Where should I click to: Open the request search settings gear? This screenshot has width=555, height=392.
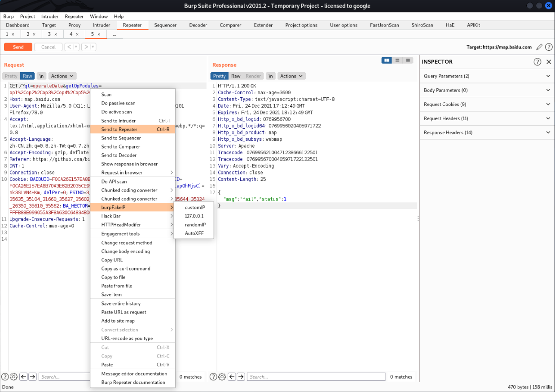pyautogui.click(x=13, y=377)
